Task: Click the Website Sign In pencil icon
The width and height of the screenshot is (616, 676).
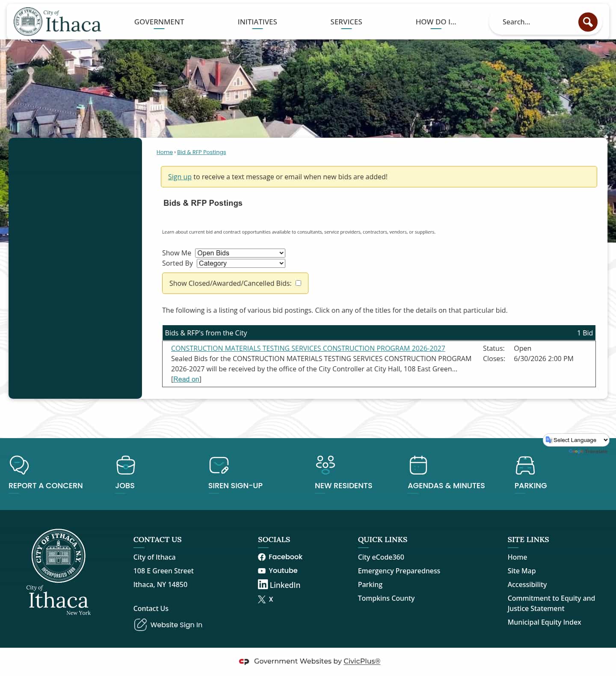Action: 140,625
